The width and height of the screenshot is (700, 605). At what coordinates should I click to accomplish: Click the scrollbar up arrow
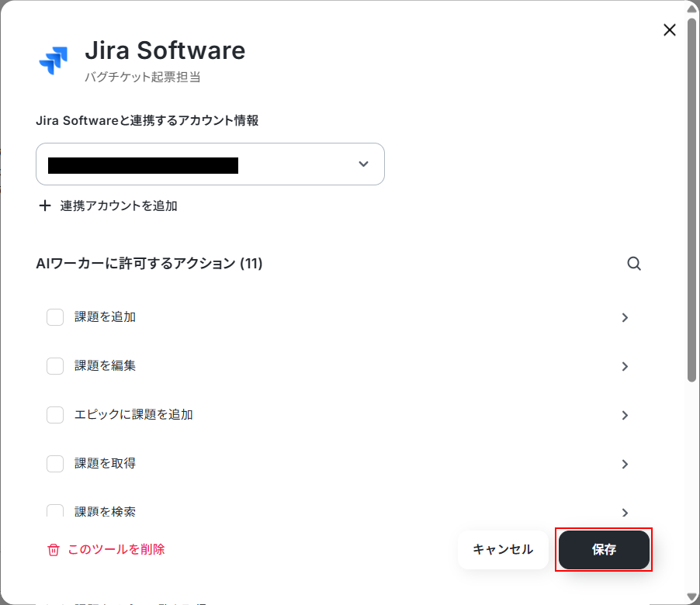691,8
